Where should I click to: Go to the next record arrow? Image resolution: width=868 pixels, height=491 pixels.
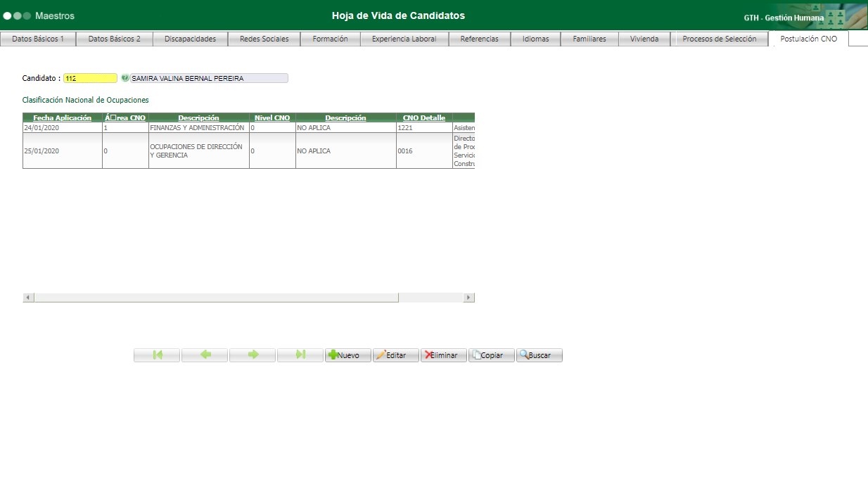pyautogui.click(x=253, y=355)
